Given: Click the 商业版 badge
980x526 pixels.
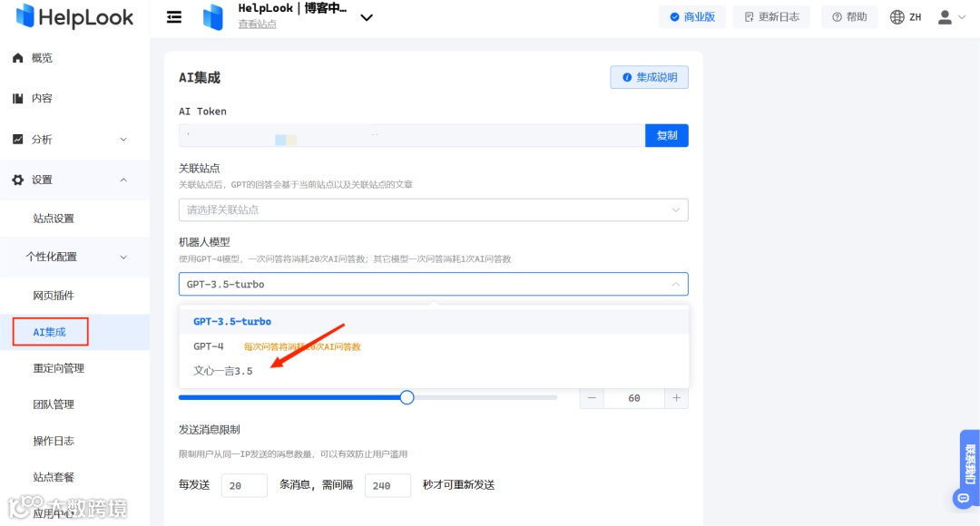Looking at the screenshot, I should click(692, 16).
